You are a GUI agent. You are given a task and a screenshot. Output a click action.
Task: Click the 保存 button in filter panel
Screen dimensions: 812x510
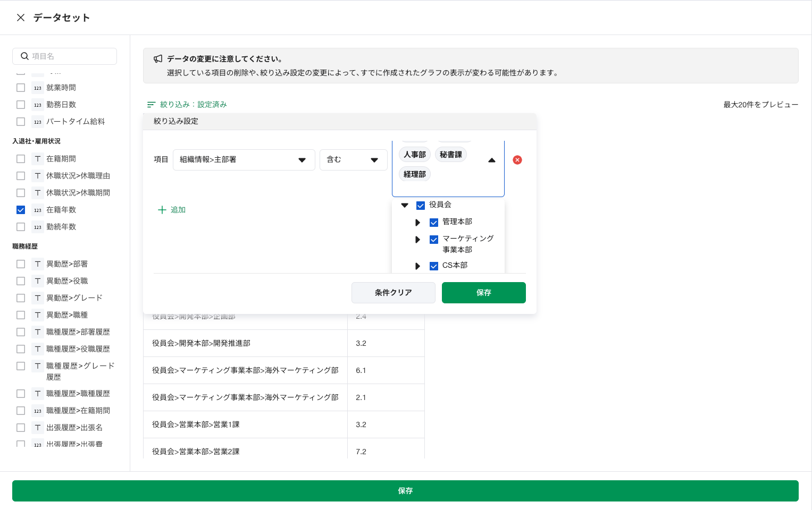[483, 293]
